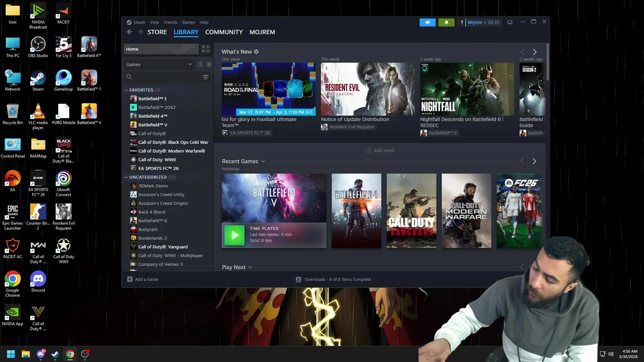Select Assassin's Creed Unity in list
Viewport: 644px width, 362px height.
[x=161, y=195]
